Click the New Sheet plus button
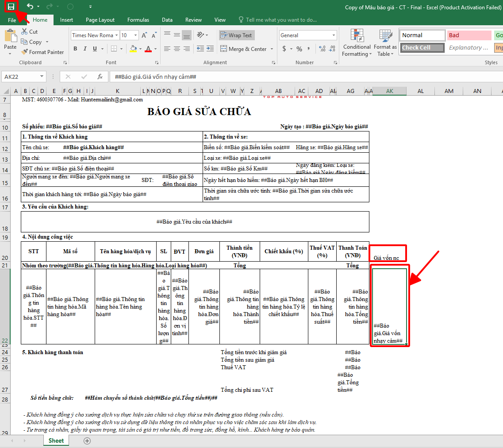This screenshot has height=448, width=503. click(87, 440)
